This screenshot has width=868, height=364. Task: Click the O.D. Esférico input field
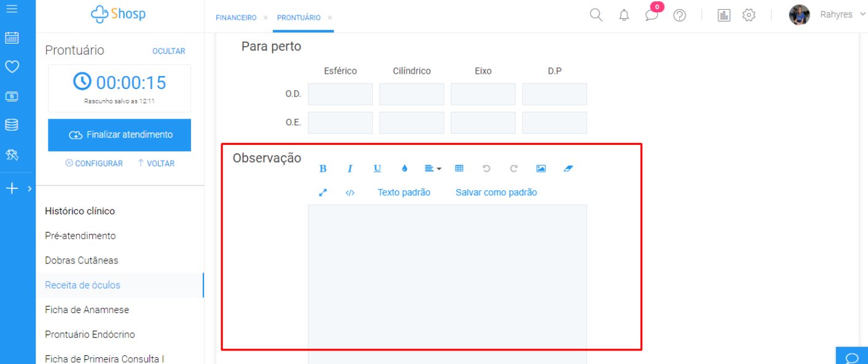[x=340, y=95]
